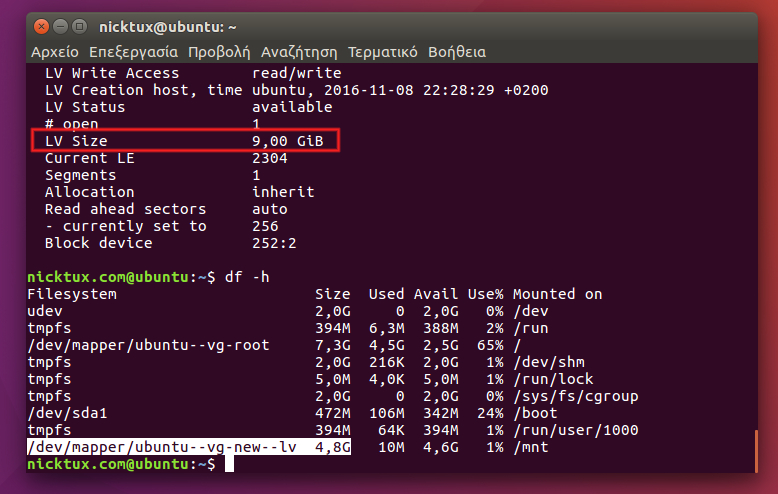The height and width of the screenshot is (494, 778).
Task: Click the LV Size 9,00 GiB value
Action: click(288, 142)
